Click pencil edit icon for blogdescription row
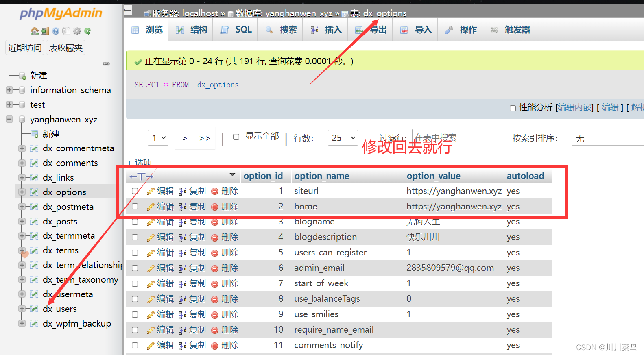This screenshot has width=644, height=355. tap(151, 237)
